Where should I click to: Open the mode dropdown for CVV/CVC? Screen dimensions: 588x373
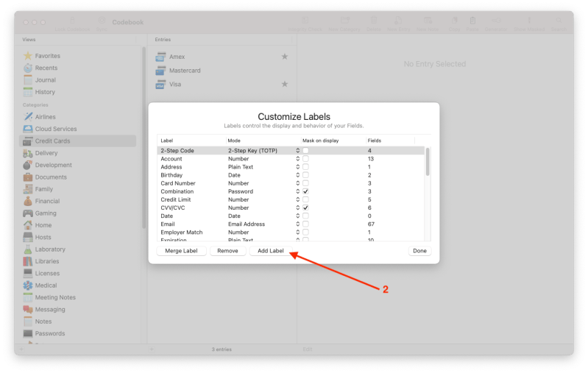(x=298, y=207)
